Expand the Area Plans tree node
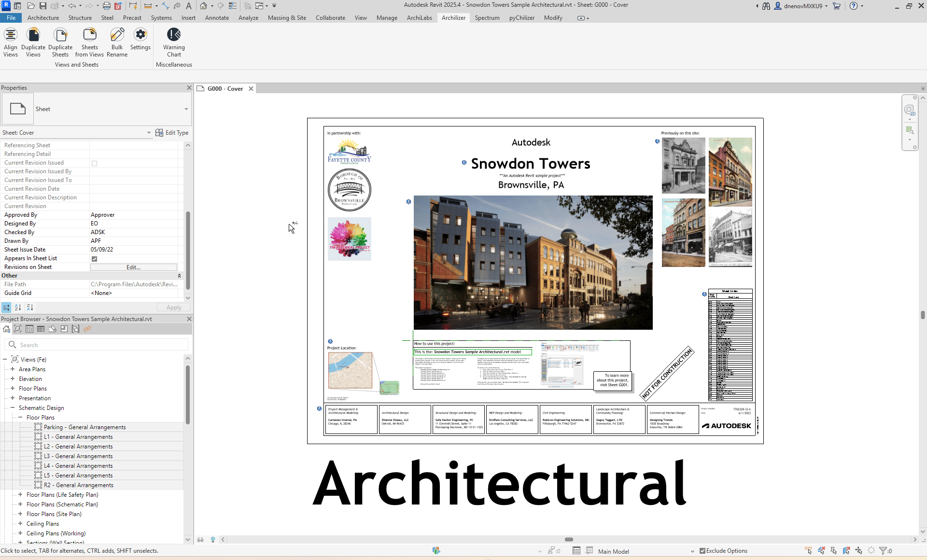 (x=13, y=369)
